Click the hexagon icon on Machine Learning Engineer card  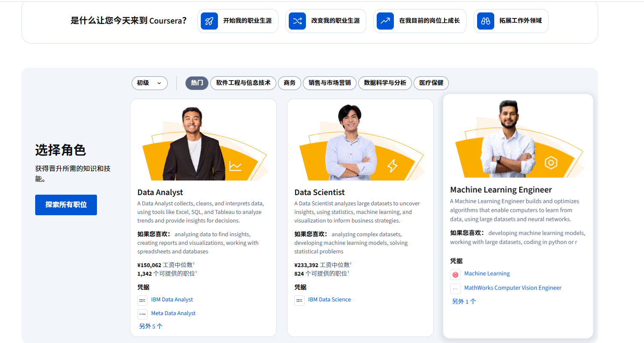[550, 162]
